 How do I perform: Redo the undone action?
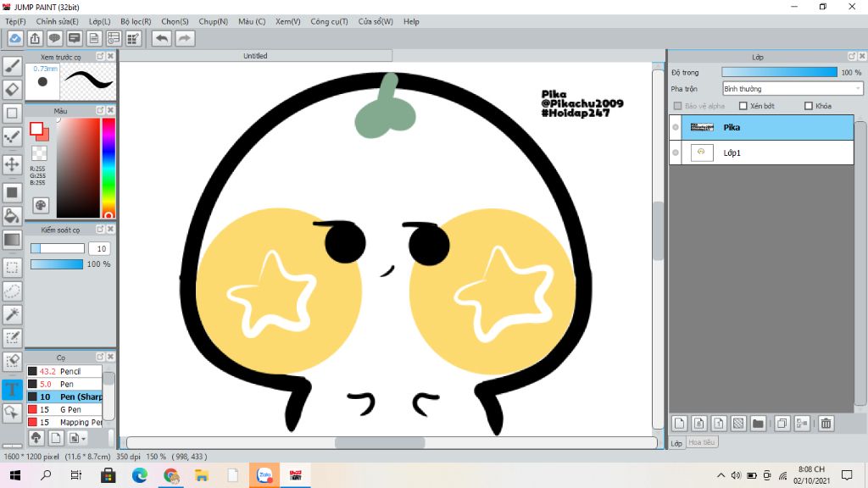(184, 38)
